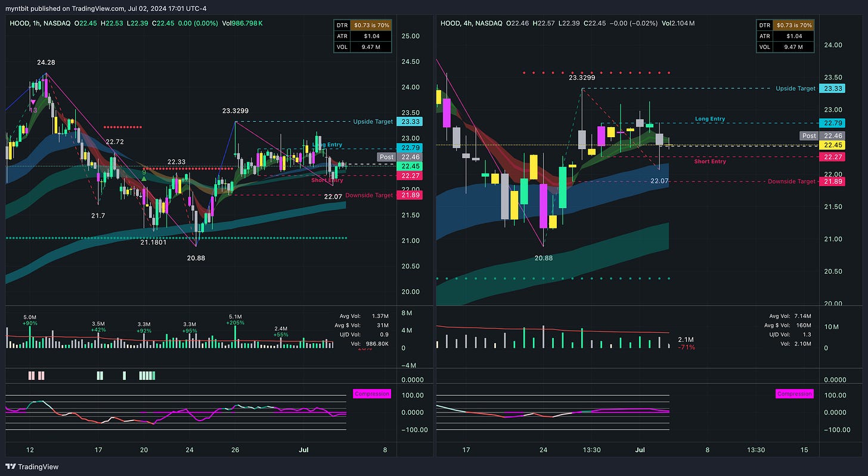Viewport: 868px width, 476px height.
Task: Click the magenta 'Compression' tag on 1h chart
Action: (x=372, y=394)
